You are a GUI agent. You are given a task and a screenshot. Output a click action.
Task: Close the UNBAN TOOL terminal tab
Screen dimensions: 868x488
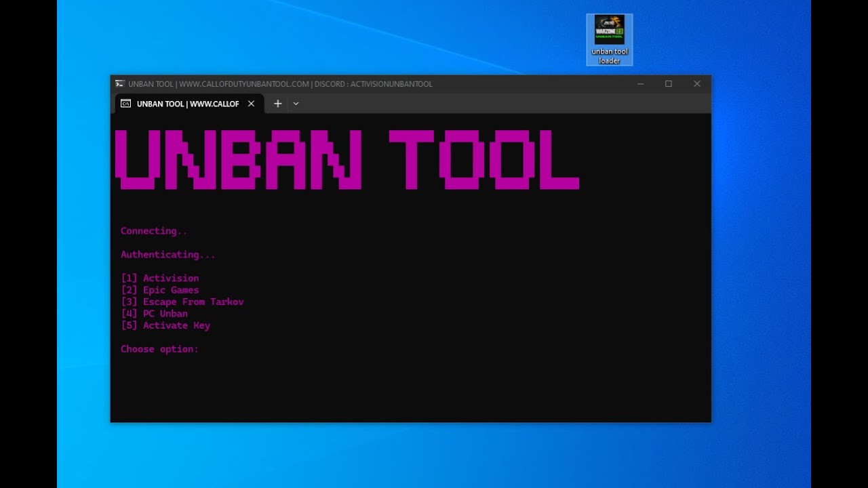[x=251, y=104]
